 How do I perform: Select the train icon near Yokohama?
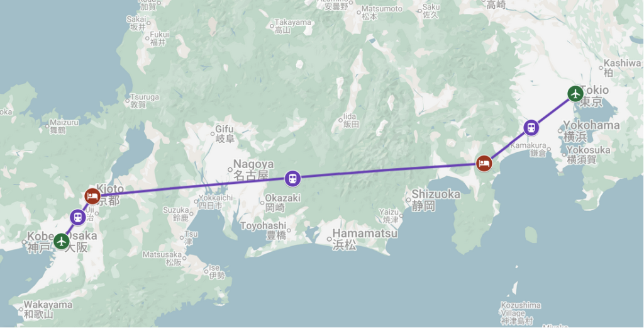(x=531, y=127)
